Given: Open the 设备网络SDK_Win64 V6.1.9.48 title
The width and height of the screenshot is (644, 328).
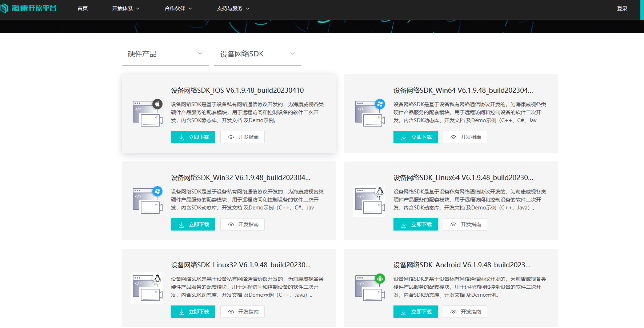Looking at the screenshot, I should click(463, 90).
